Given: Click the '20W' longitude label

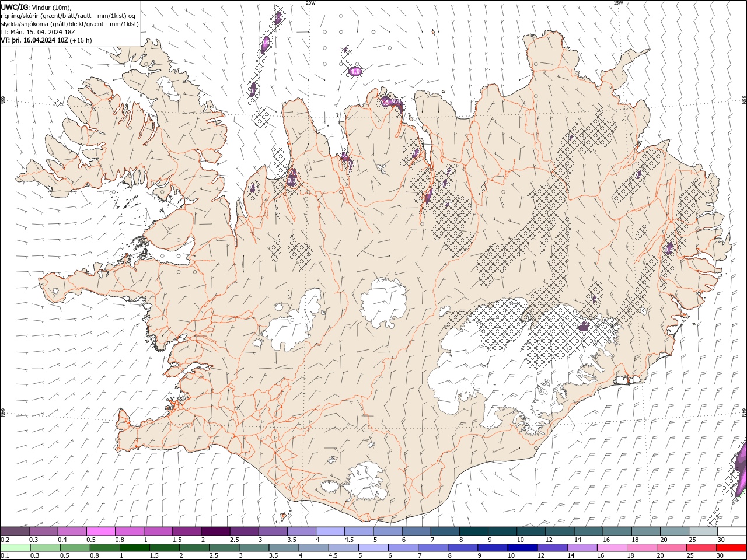Looking at the screenshot, I should (x=310, y=3).
